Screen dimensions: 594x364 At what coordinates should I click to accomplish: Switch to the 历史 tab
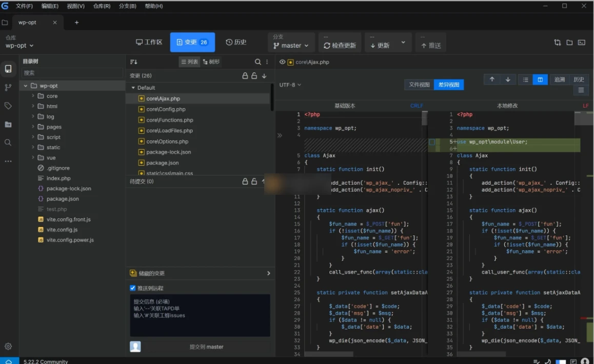(x=236, y=42)
